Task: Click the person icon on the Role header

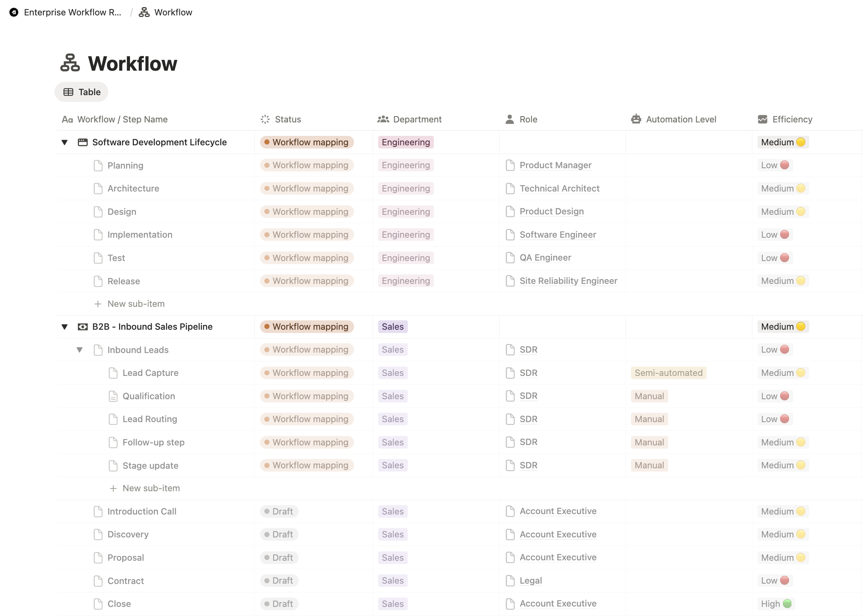Action: [x=510, y=119]
